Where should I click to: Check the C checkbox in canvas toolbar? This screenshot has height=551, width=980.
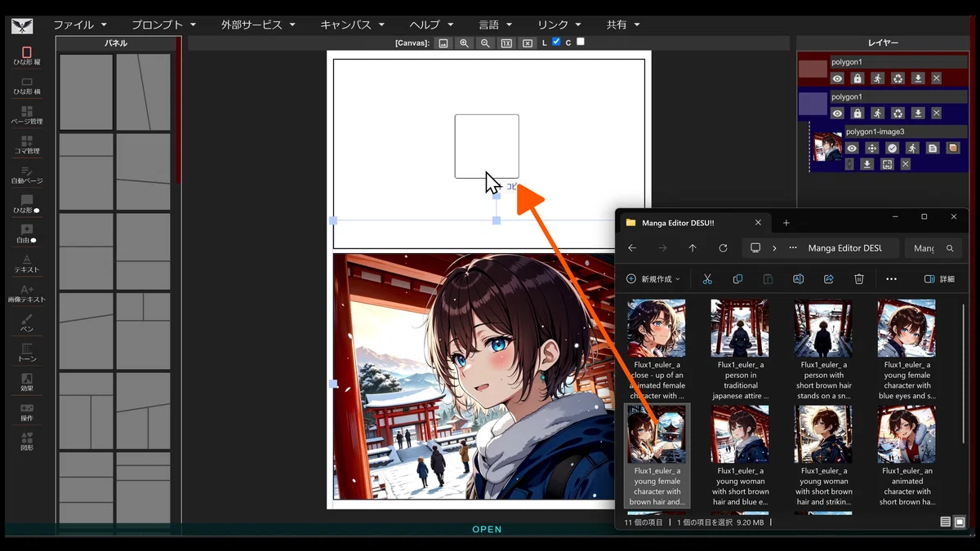tap(581, 42)
